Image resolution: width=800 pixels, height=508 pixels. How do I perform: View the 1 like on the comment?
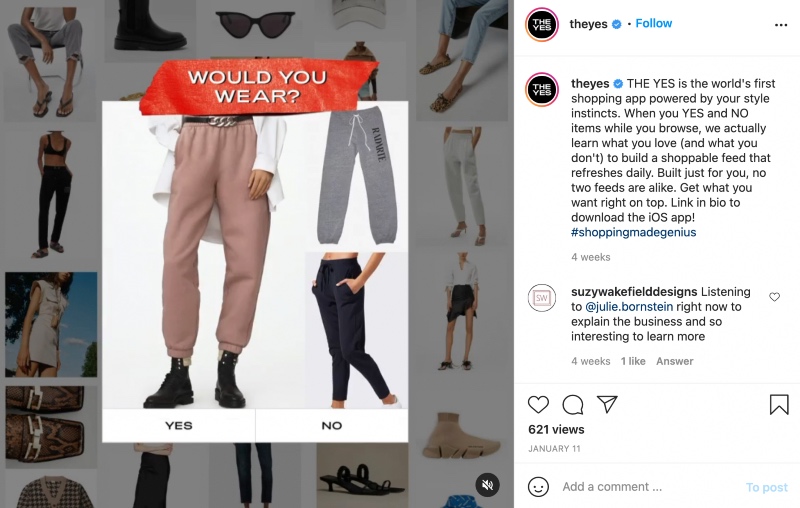pos(633,361)
